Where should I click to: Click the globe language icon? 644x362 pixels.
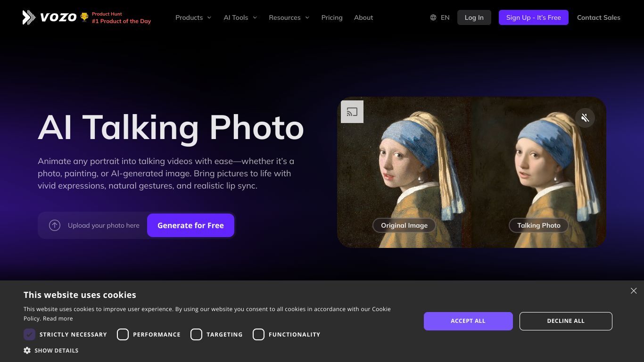pos(433,17)
